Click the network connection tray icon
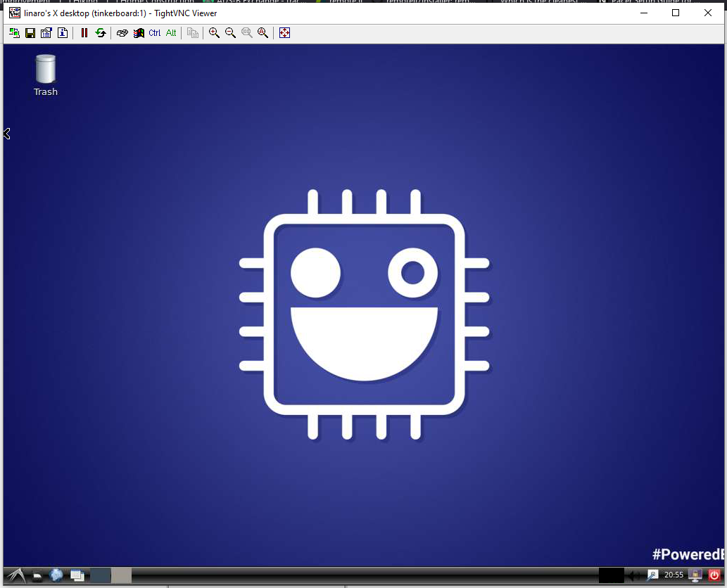727x588 pixels. pos(653,575)
